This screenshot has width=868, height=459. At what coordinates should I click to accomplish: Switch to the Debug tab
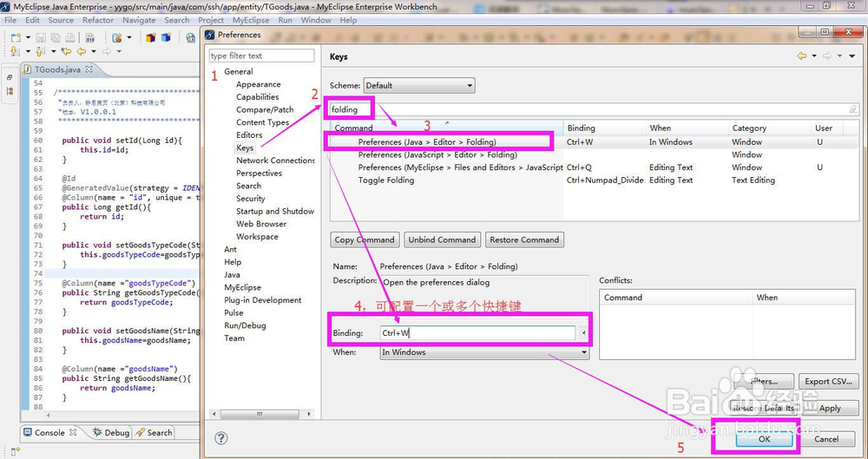(111, 432)
